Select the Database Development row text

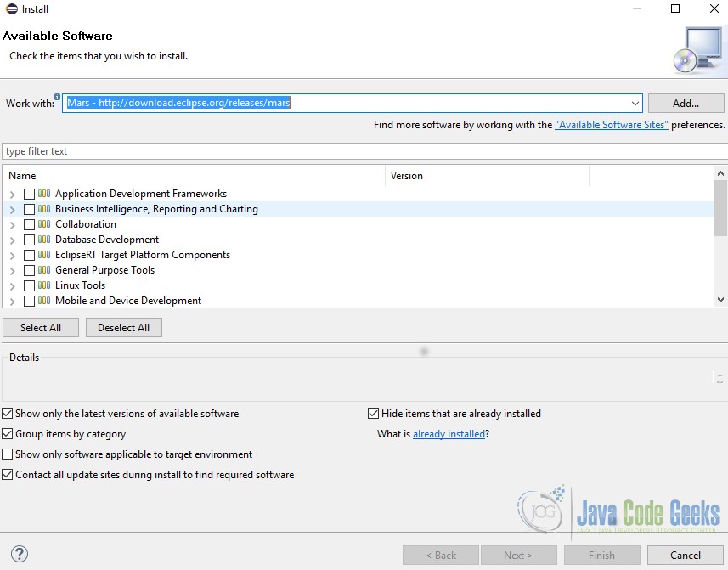(107, 240)
